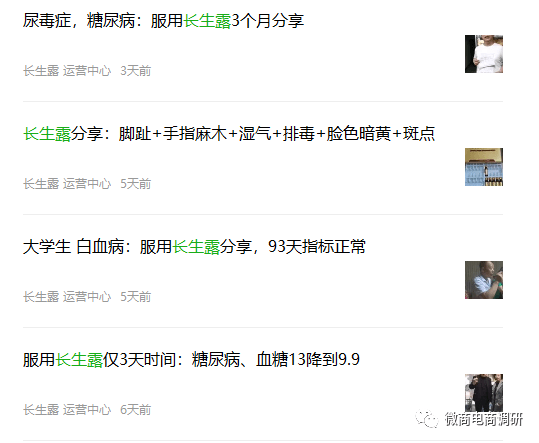Open the 脚趾+手指麻木 article title
Viewport: 539px width, 443px height.
(229, 134)
